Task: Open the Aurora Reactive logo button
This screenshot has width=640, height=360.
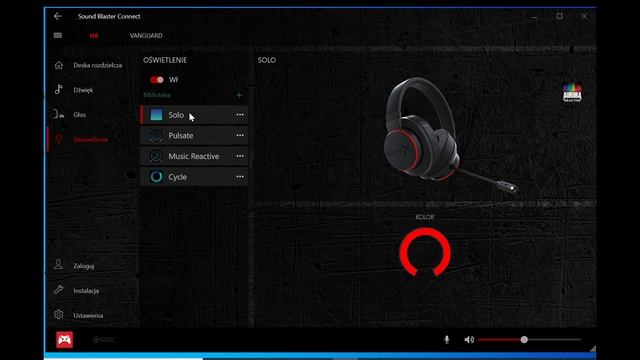Action: (x=572, y=92)
